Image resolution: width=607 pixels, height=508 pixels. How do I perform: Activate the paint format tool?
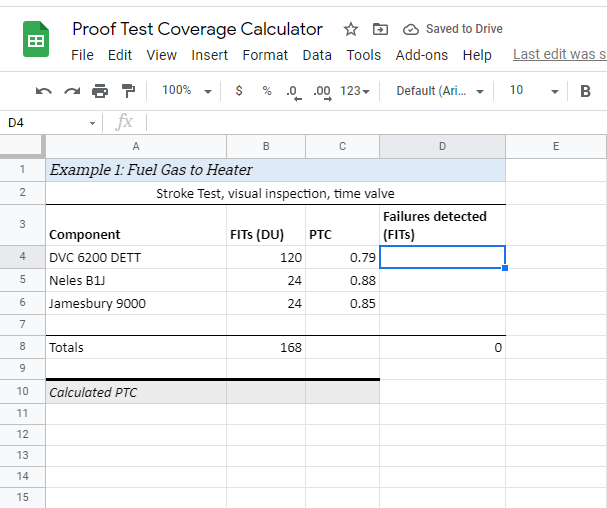click(x=128, y=91)
